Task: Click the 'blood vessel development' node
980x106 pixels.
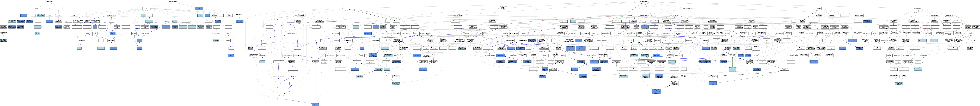Action: pos(251,48)
